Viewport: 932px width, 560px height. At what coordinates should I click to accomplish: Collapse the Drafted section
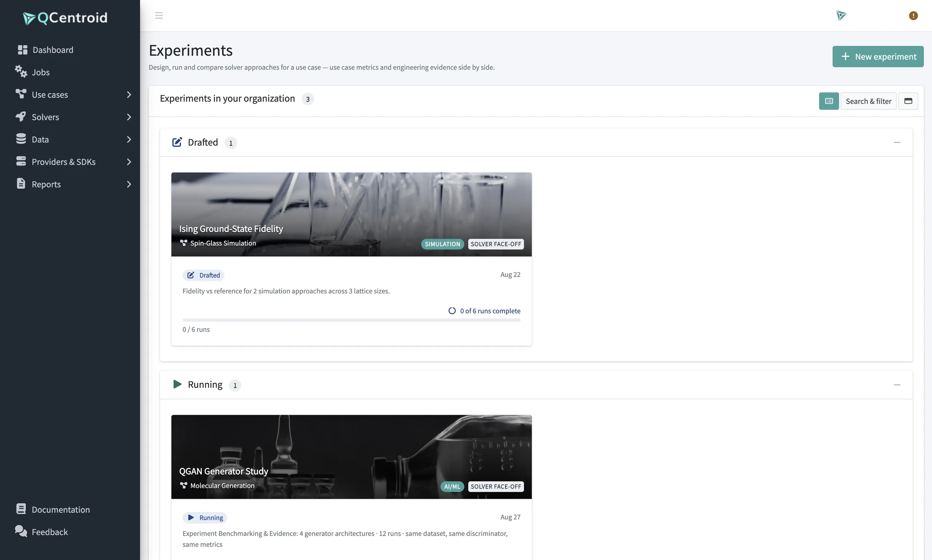pos(897,142)
